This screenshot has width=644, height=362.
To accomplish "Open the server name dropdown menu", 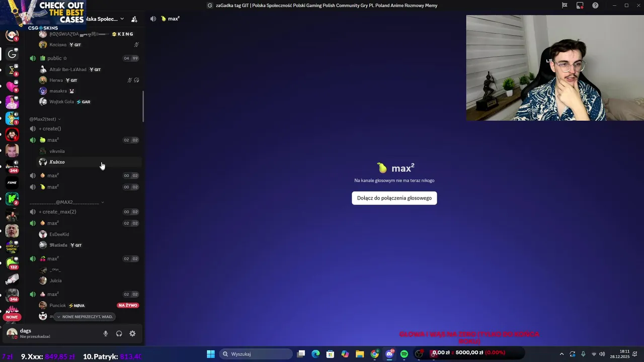I will (104, 19).
